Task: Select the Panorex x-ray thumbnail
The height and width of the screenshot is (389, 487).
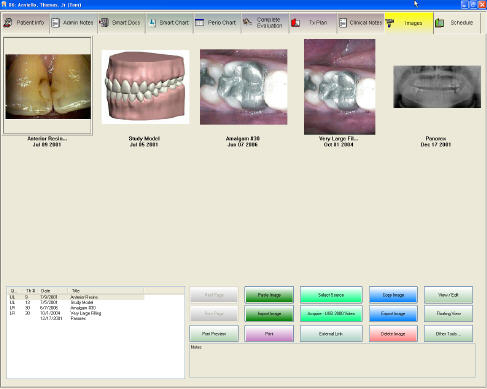Action: click(x=437, y=87)
